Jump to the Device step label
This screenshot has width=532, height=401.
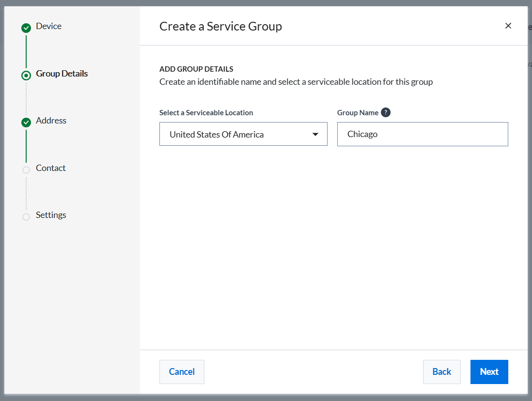49,26
